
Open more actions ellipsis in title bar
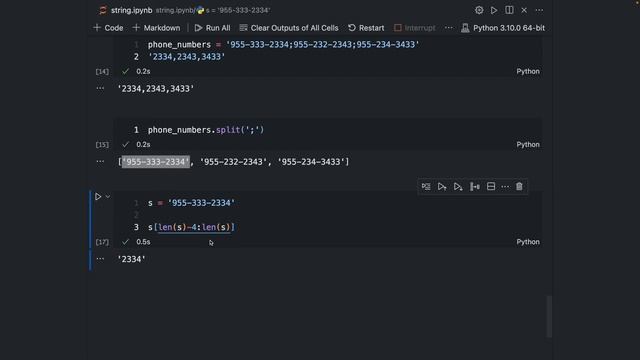point(539,10)
